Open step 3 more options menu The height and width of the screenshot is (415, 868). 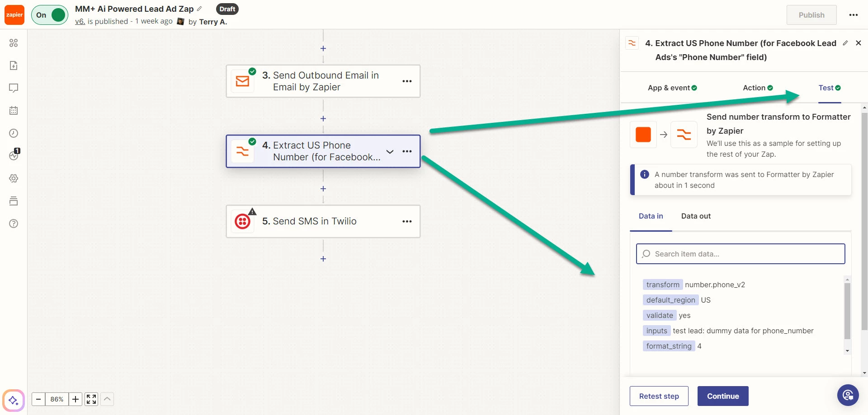click(x=407, y=81)
